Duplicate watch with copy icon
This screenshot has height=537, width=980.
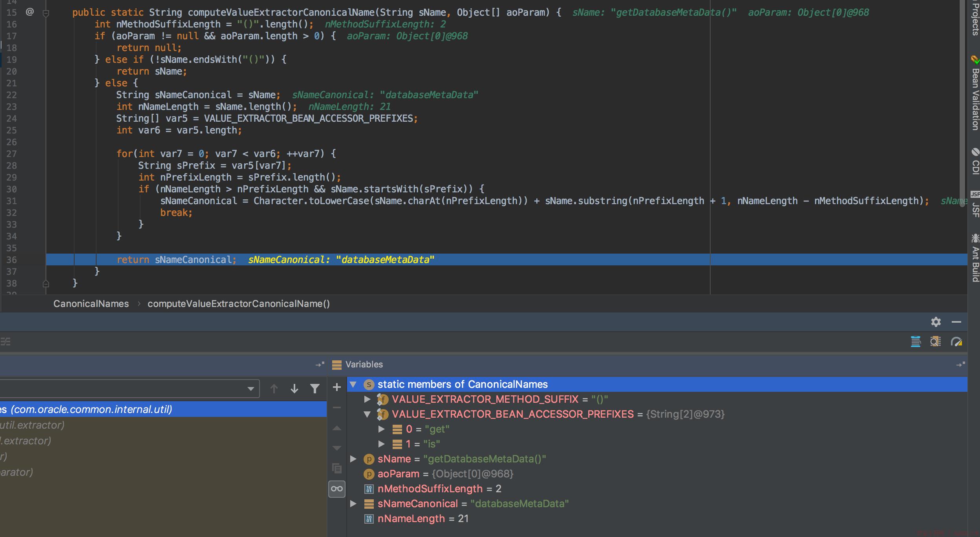pos(336,468)
